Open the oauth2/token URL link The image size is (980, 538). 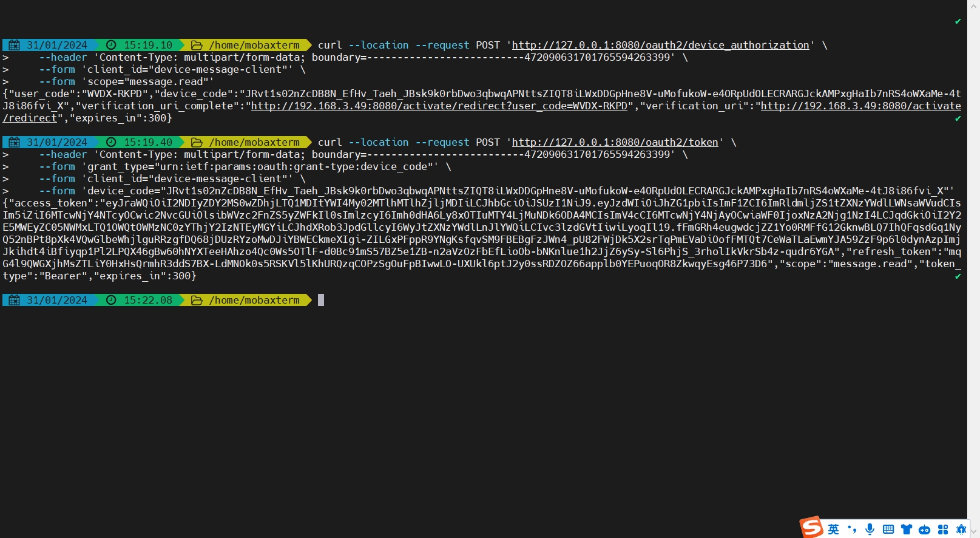coord(615,142)
